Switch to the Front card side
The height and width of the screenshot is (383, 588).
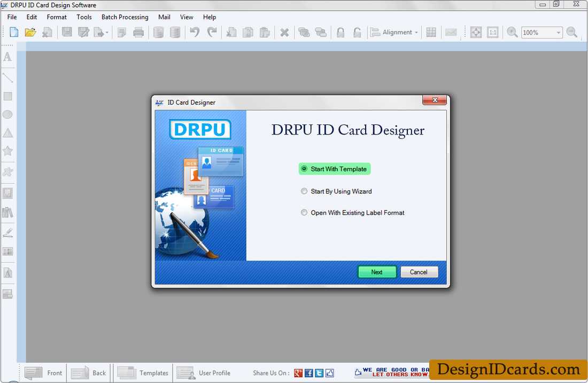[43, 373]
